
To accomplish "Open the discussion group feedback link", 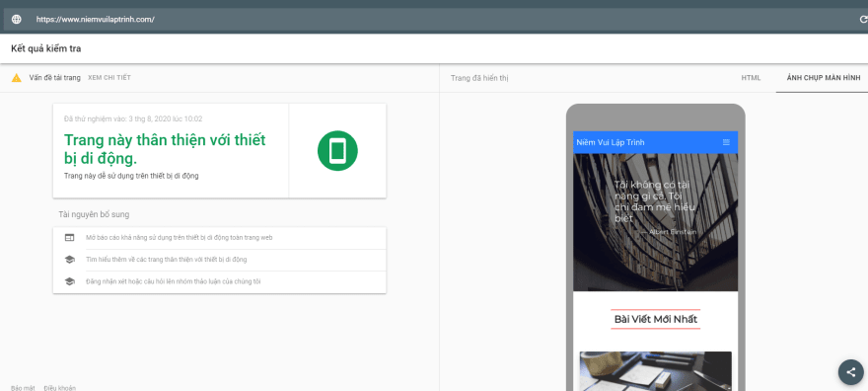I will pos(174,281).
